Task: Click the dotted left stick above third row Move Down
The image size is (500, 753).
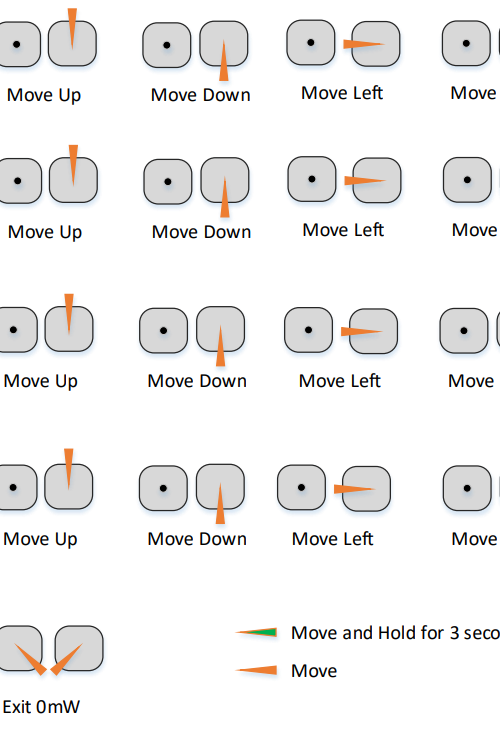Action: (x=164, y=330)
